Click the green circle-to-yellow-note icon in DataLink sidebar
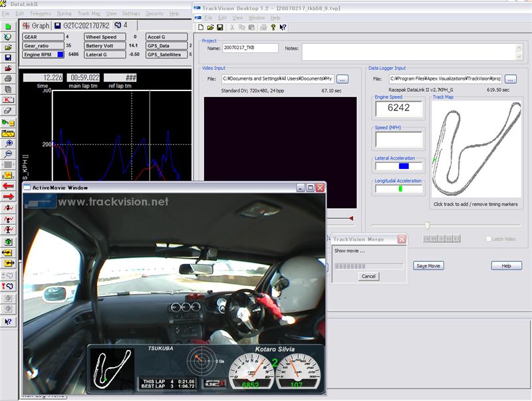The width and height of the screenshot is (532, 401). [8, 122]
